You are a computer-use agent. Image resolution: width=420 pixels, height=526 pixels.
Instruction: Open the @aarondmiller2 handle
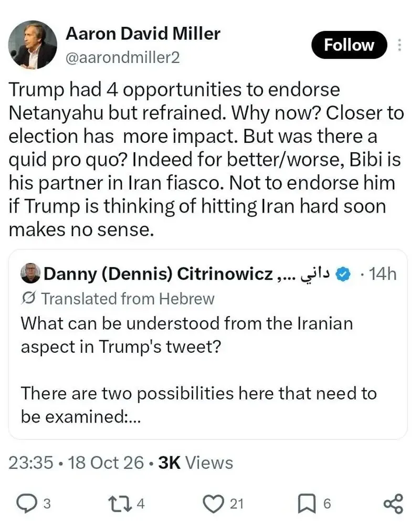click(123, 57)
